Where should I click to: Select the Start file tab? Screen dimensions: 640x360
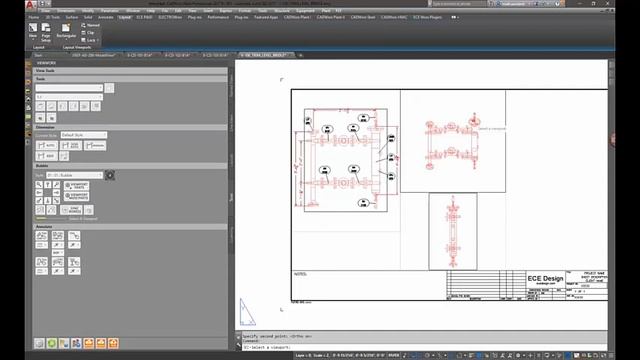pyautogui.click(x=38, y=55)
